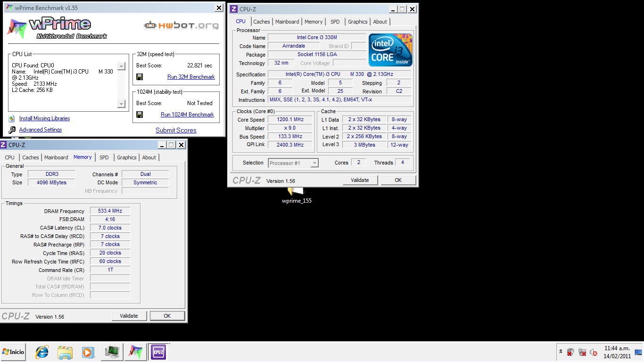This screenshot has width=644, height=362.
Task: Click Validate in CPU-Z processor window
Action: (360, 180)
